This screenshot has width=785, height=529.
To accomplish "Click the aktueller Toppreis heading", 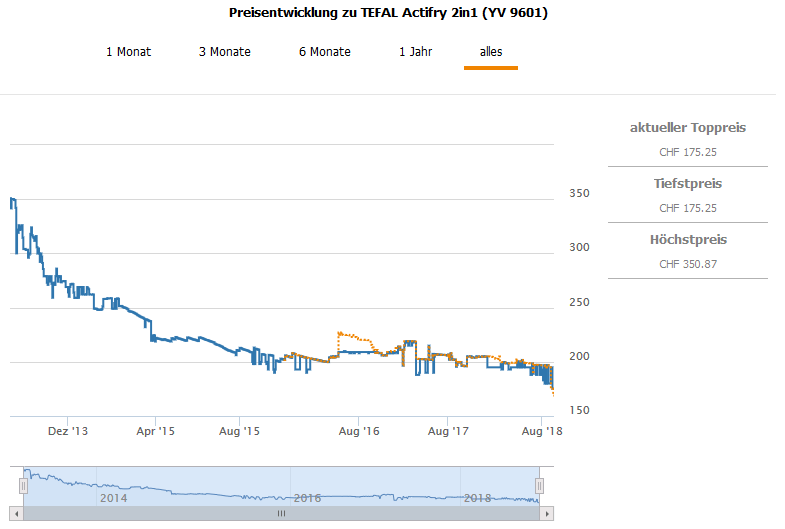I will (687, 128).
